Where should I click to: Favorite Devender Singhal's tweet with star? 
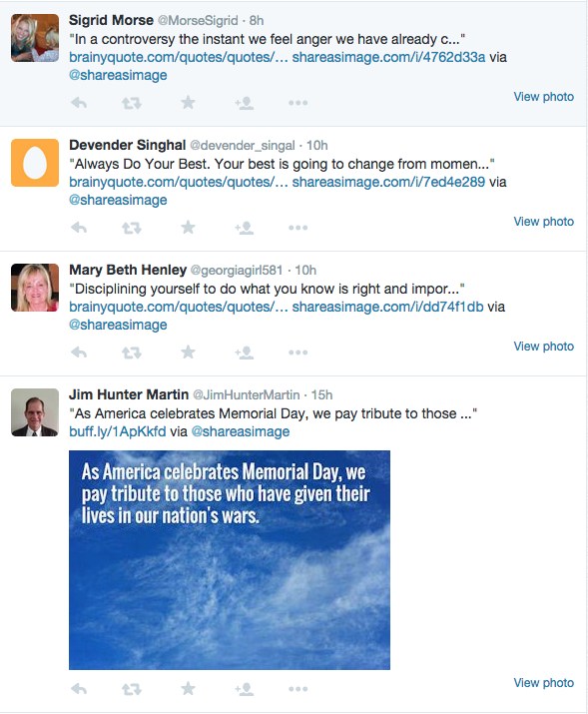coord(188,228)
